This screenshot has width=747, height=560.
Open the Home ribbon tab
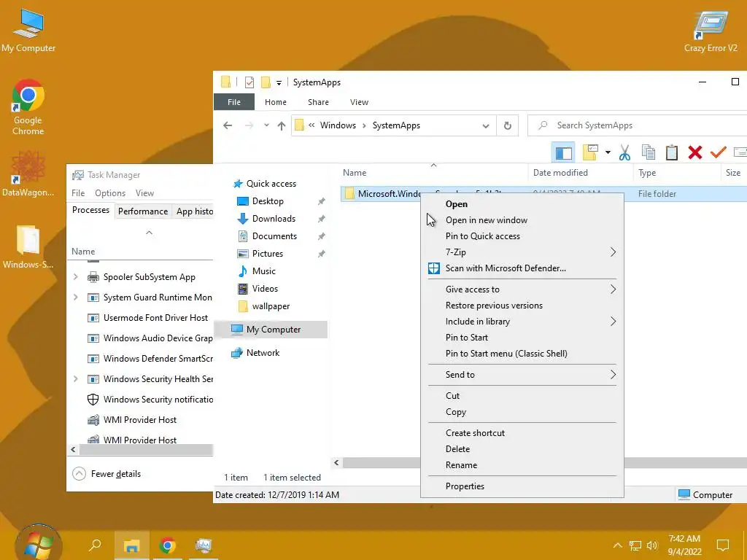(275, 102)
